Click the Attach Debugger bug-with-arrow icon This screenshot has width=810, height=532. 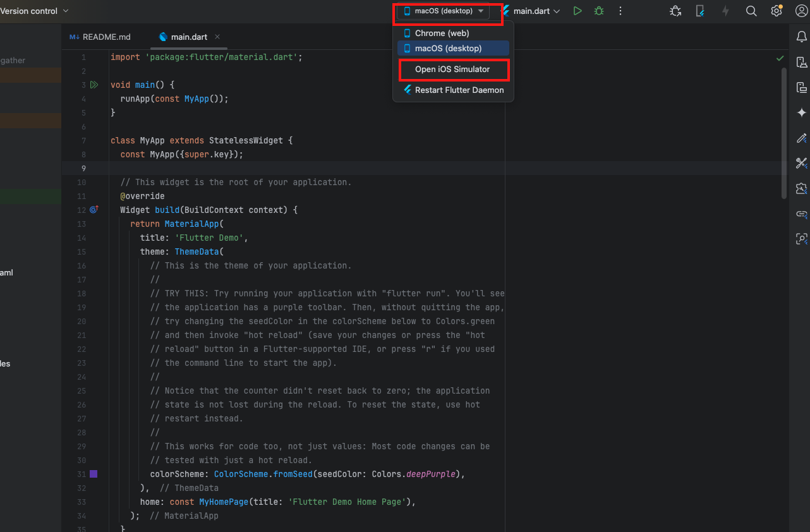click(676, 11)
